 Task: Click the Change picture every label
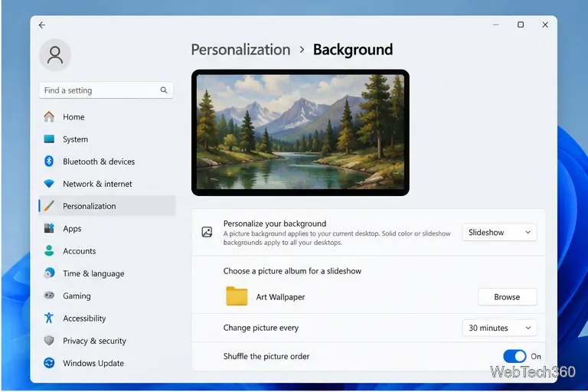pyautogui.click(x=261, y=328)
